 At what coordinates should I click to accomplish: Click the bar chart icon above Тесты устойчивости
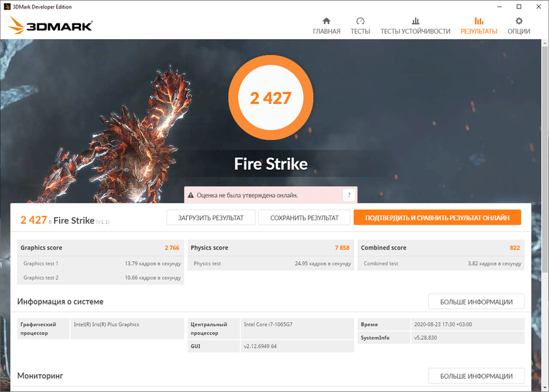pyautogui.click(x=415, y=21)
